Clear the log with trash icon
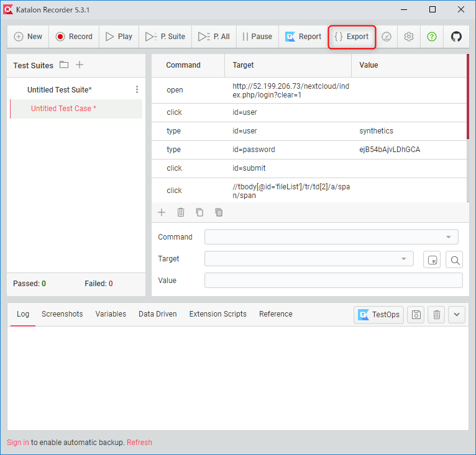The width and height of the screenshot is (476, 455). [x=436, y=315]
